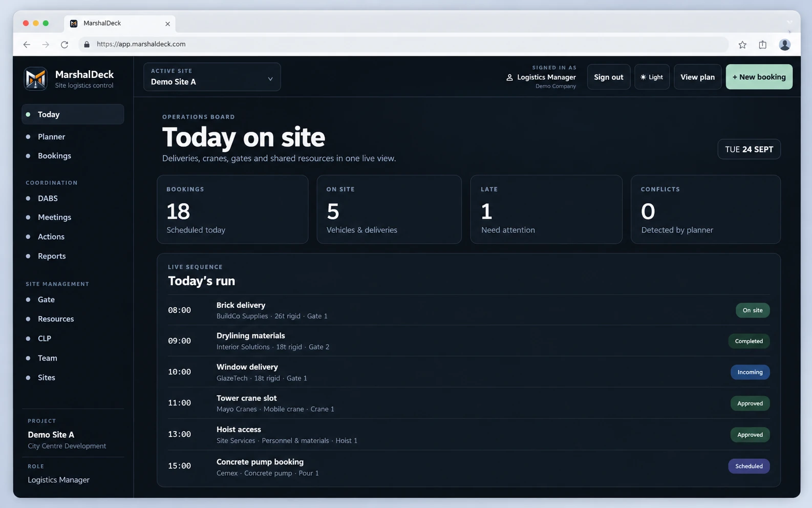Image resolution: width=812 pixels, height=508 pixels.
Task: Go back with browser back arrow
Action: (x=27, y=45)
